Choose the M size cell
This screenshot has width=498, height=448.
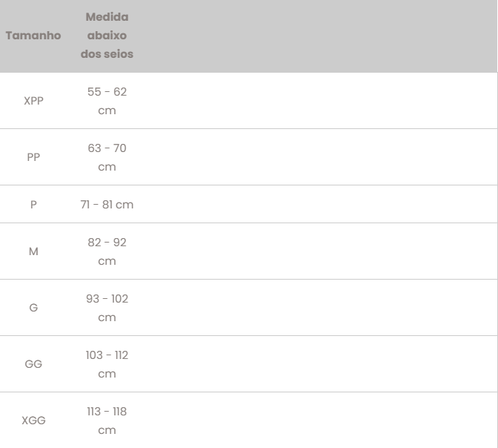33,251
